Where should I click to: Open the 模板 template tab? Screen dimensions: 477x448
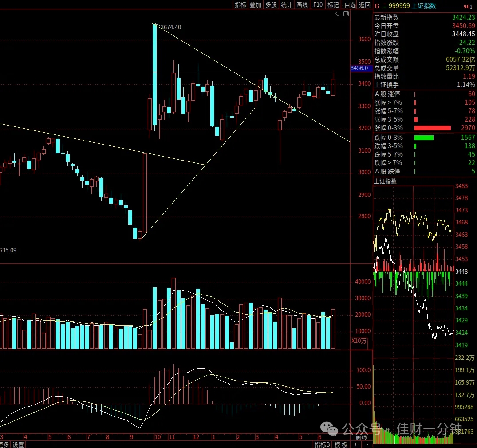[341, 444]
